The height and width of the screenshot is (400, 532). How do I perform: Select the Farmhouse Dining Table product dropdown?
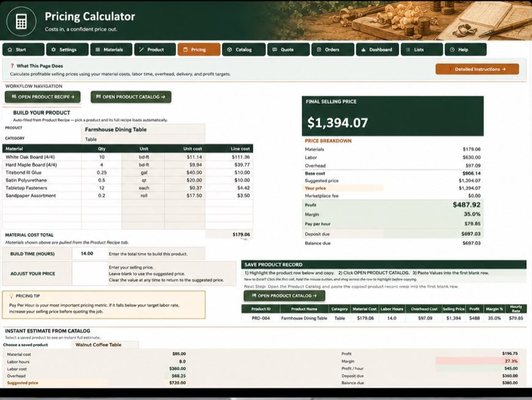[143, 129]
